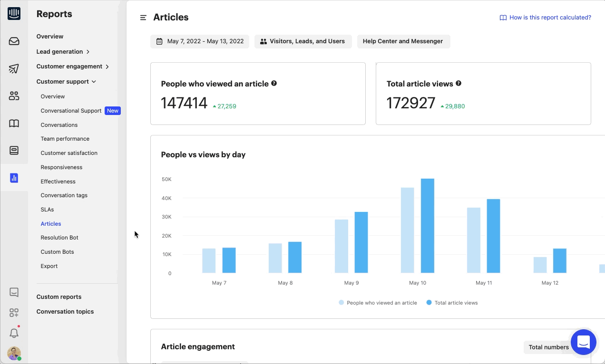The height and width of the screenshot is (364, 605).
Task: Toggle People who viewed an article legend
Action: click(x=378, y=303)
